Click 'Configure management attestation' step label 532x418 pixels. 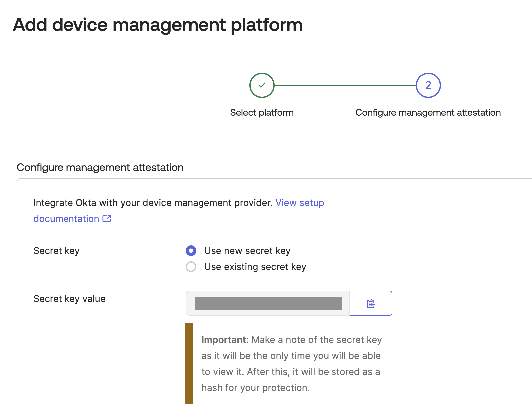(428, 113)
